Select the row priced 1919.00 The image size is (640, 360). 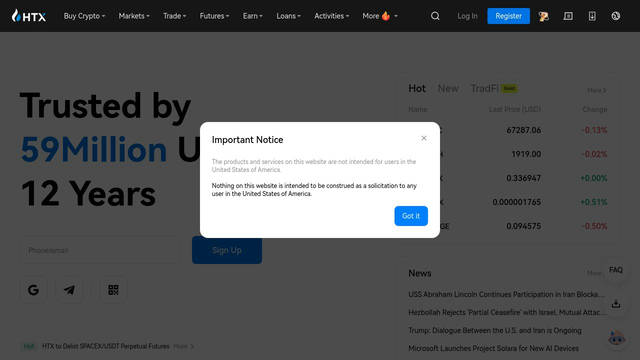(508, 154)
